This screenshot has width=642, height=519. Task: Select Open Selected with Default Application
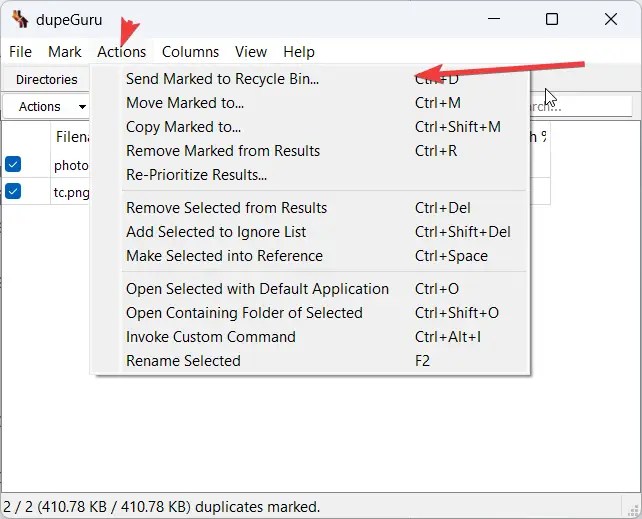click(x=310, y=289)
